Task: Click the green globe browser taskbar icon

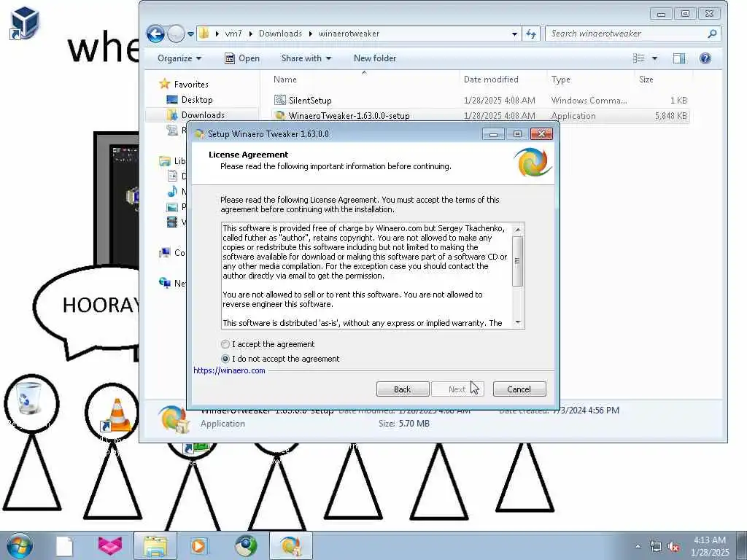Action: pyautogui.click(x=246, y=545)
